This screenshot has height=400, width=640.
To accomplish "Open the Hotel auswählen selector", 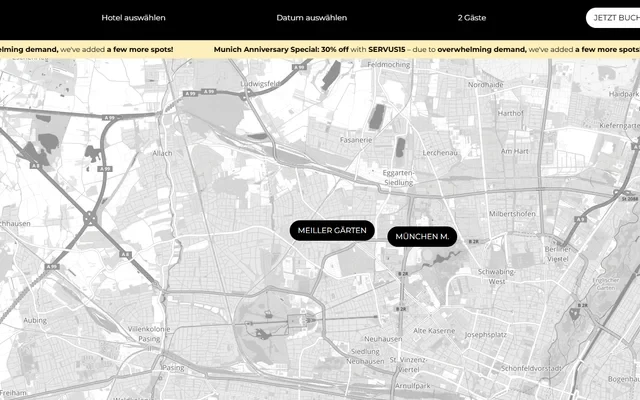I will coord(133,18).
